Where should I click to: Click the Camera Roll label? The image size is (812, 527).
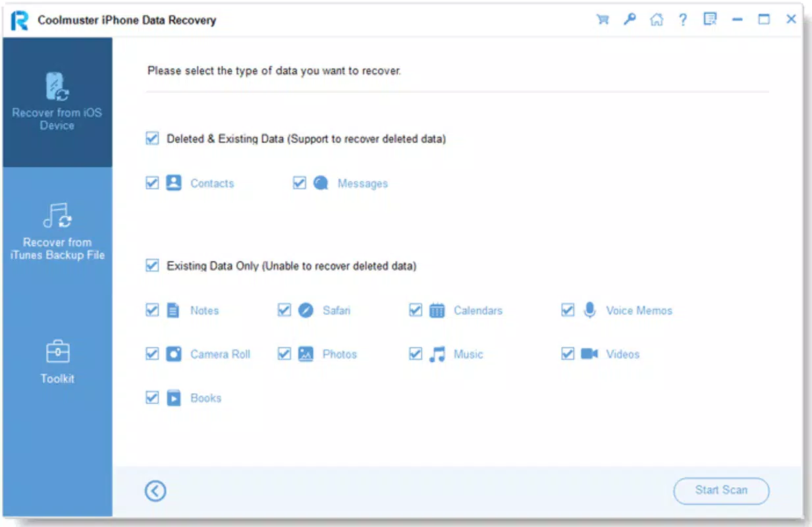pos(220,354)
